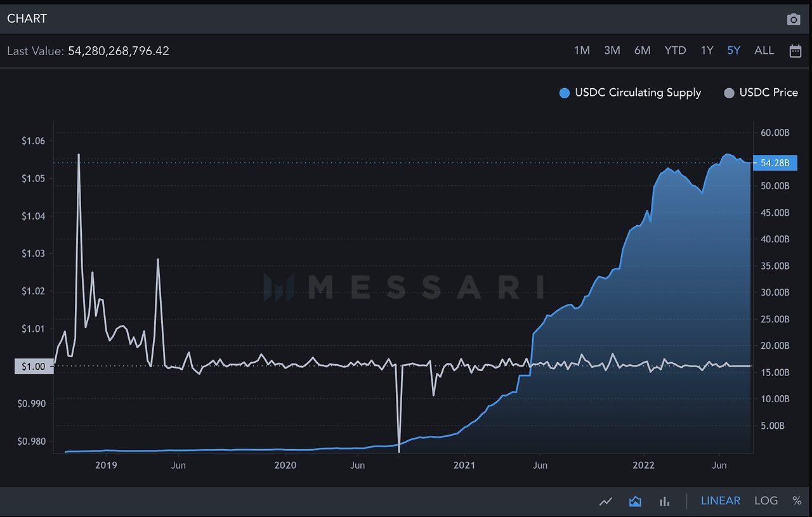This screenshot has height=517, width=812.
Task: Select the YTD time range
Action: pyautogui.click(x=675, y=51)
